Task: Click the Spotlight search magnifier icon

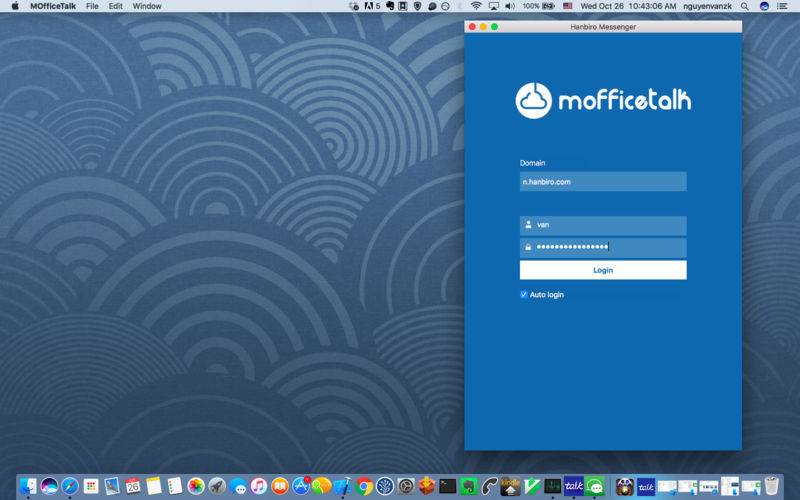Action: tap(745, 6)
